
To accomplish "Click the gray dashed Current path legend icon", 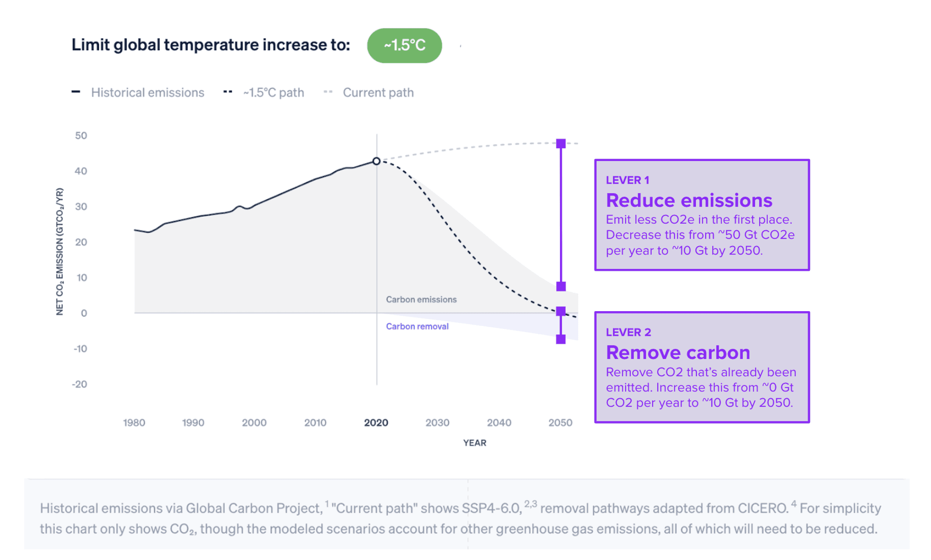I will 328,92.
